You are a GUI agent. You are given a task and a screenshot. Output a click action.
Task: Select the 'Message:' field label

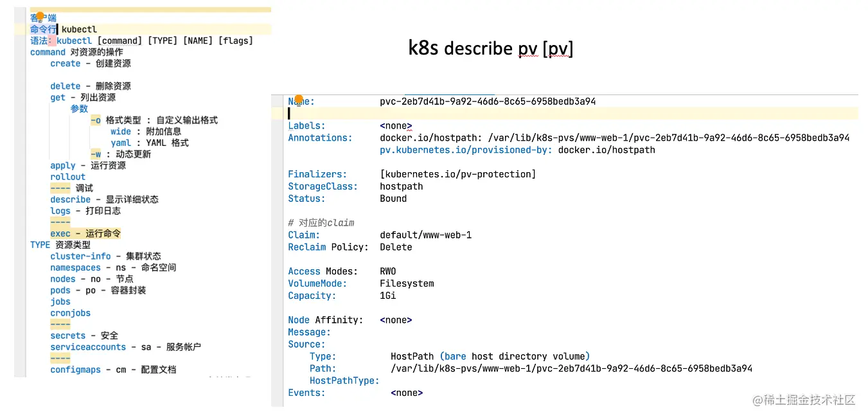click(309, 332)
